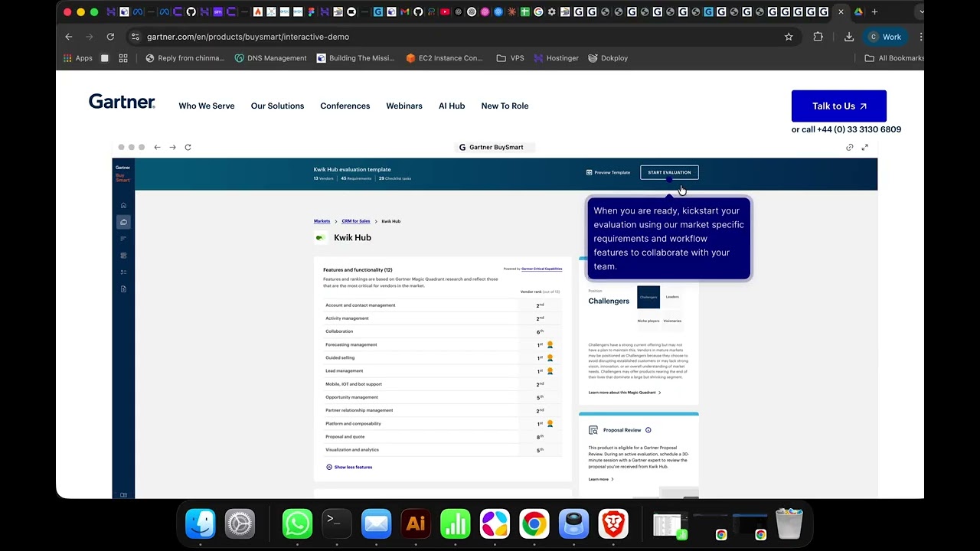The width and height of the screenshot is (980, 551).
Task: Click Learn more about this Magic Quadrant
Action: click(625, 393)
